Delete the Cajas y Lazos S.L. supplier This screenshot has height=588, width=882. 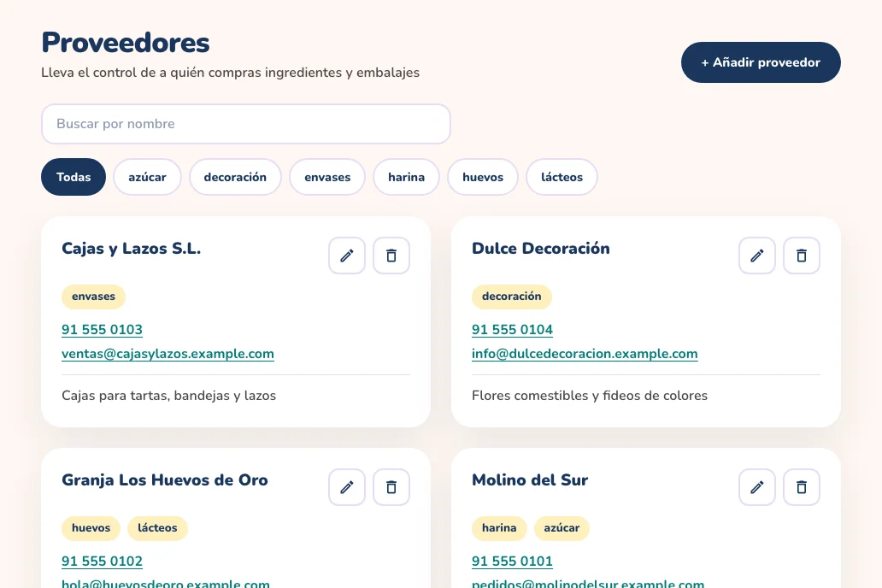click(x=391, y=256)
